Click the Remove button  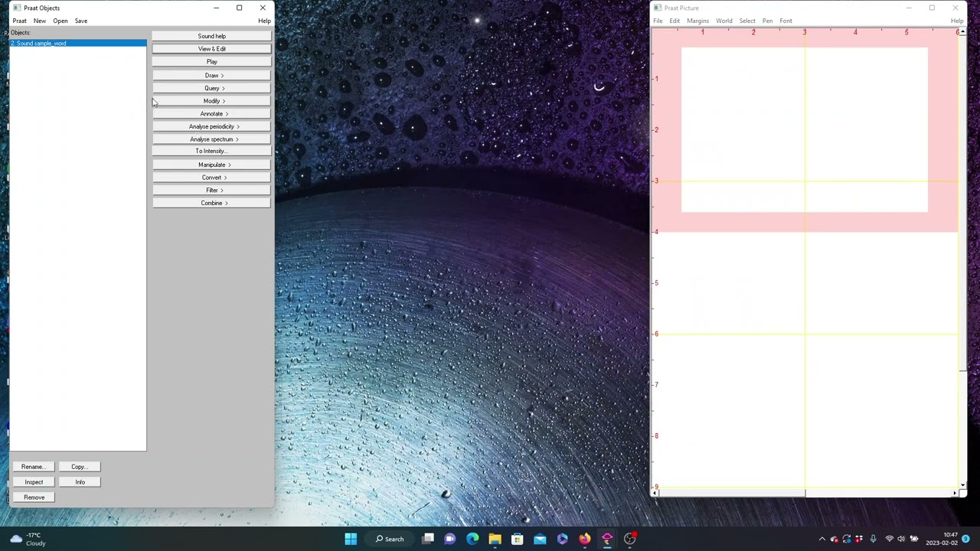pyautogui.click(x=34, y=497)
